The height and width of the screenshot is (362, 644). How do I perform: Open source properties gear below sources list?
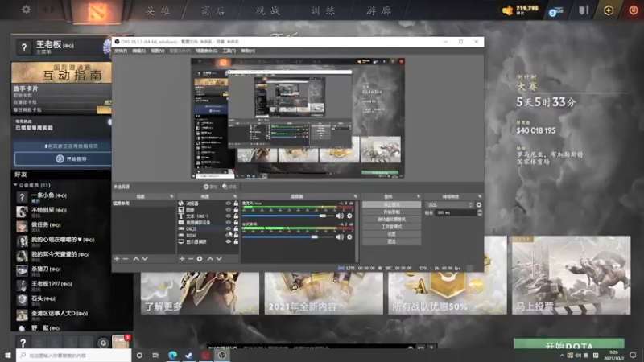200,259
